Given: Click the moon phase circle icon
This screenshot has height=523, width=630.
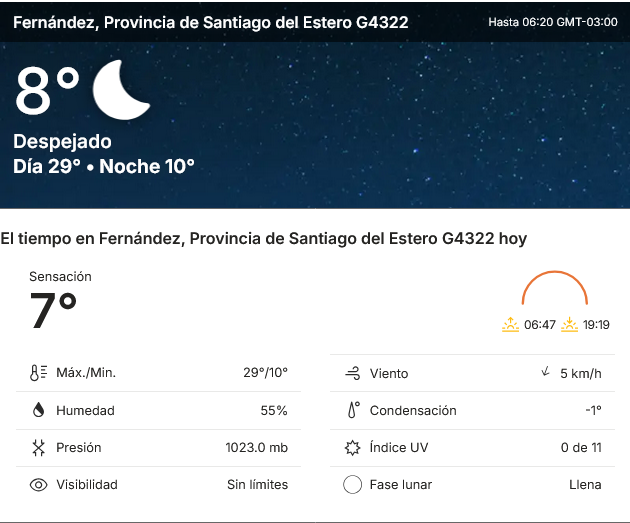Looking at the screenshot, I should coord(352,485).
